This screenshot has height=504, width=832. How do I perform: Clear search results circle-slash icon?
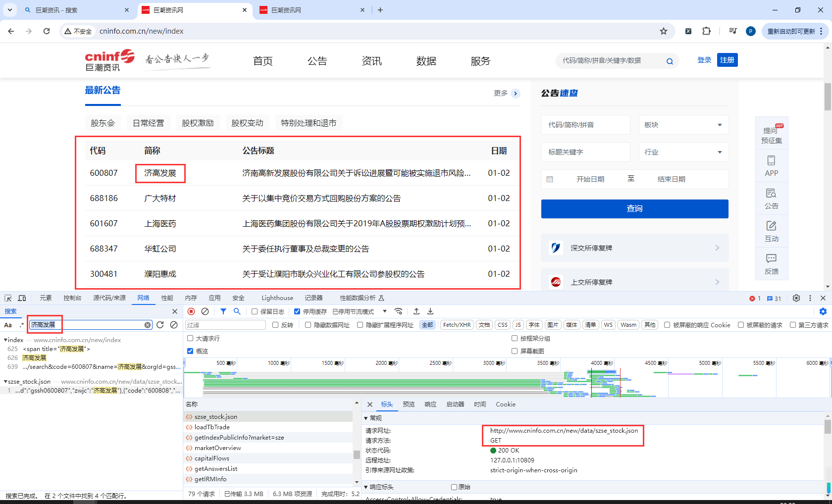[174, 325]
